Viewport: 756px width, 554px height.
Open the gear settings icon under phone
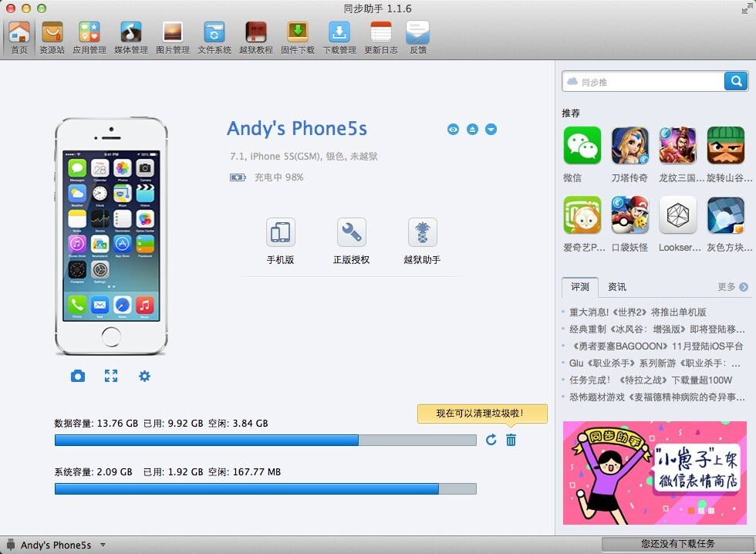pyautogui.click(x=144, y=376)
